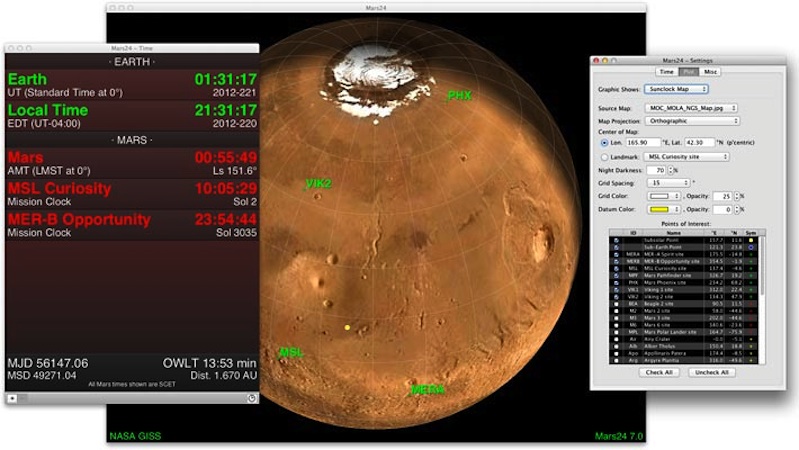
Task: Uncheck the Subsolar Point checkbox
Action: coord(616,240)
